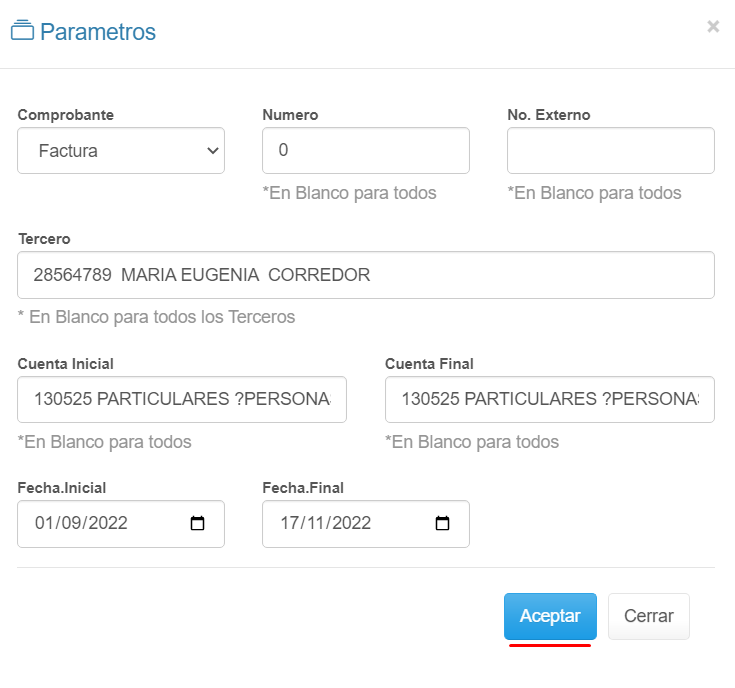This screenshot has width=735, height=688.
Task: Click the Parametros title text
Action: coord(98,32)
